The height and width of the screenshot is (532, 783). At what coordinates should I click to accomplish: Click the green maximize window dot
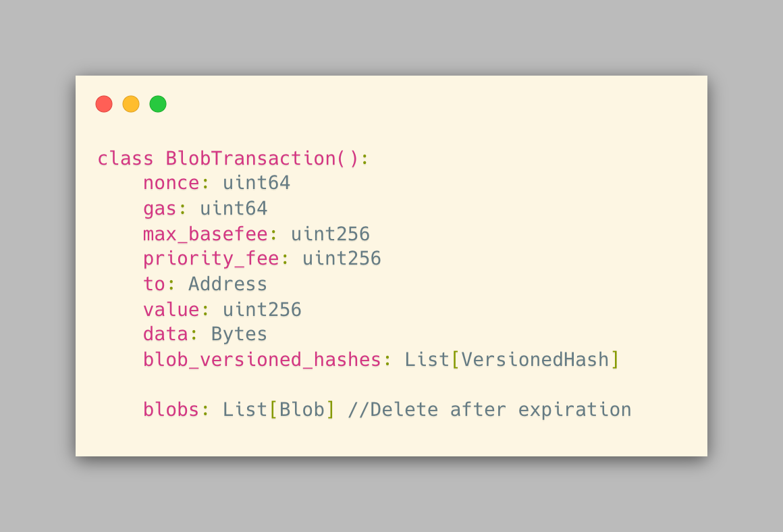coord(158,104)
